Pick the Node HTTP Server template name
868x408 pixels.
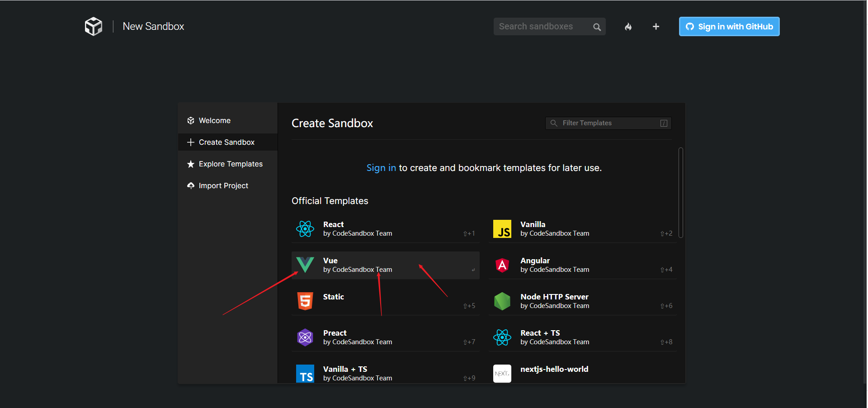(555, 297)
